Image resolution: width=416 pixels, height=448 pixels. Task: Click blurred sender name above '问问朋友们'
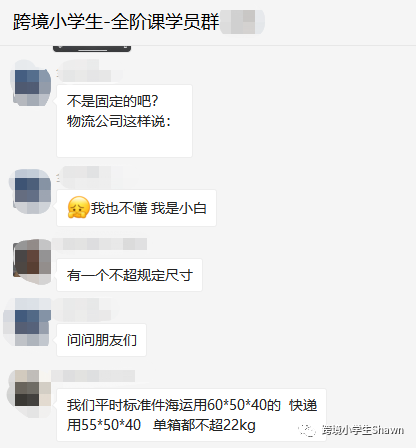tap(83, 310)
